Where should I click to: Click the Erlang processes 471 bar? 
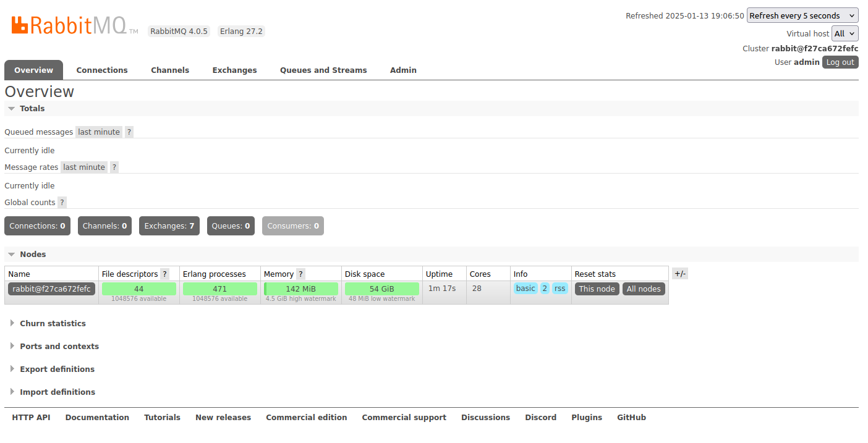pyautogui.click(x=220, y=289)
